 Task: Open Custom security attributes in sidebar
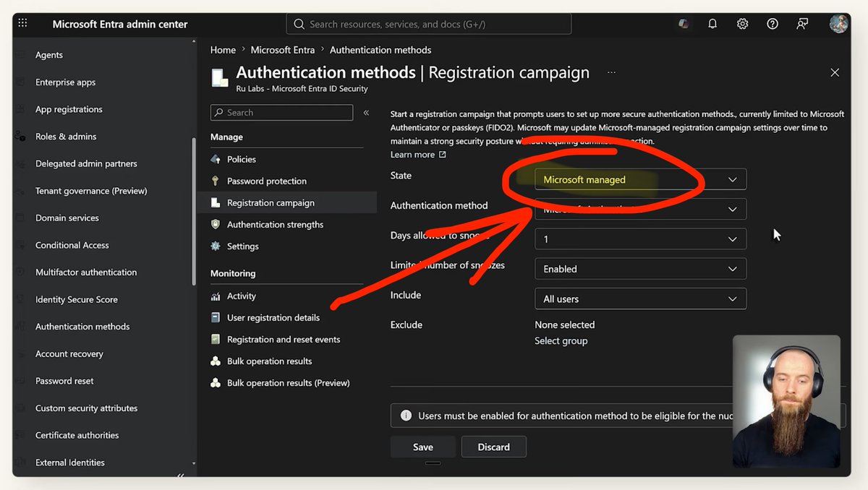click(87, 408)
